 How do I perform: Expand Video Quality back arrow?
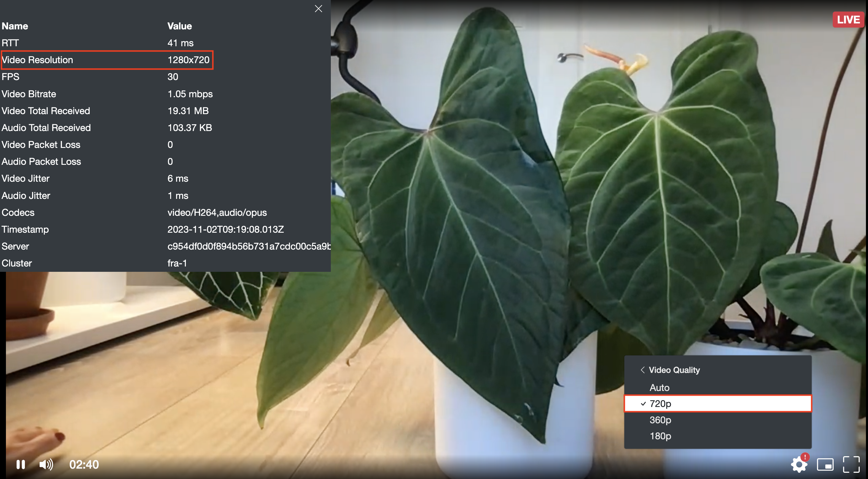642,369
